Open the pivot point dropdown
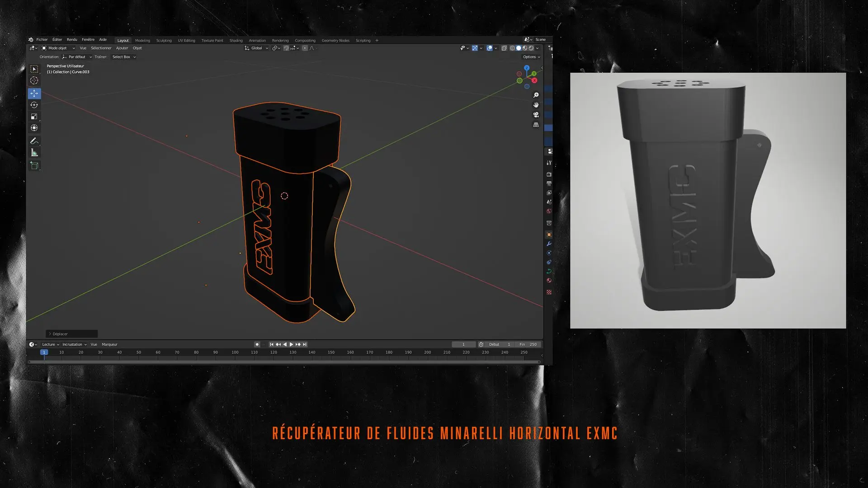Image resolution: width=868 pixels, height=488 pixels. coord(276,48)
